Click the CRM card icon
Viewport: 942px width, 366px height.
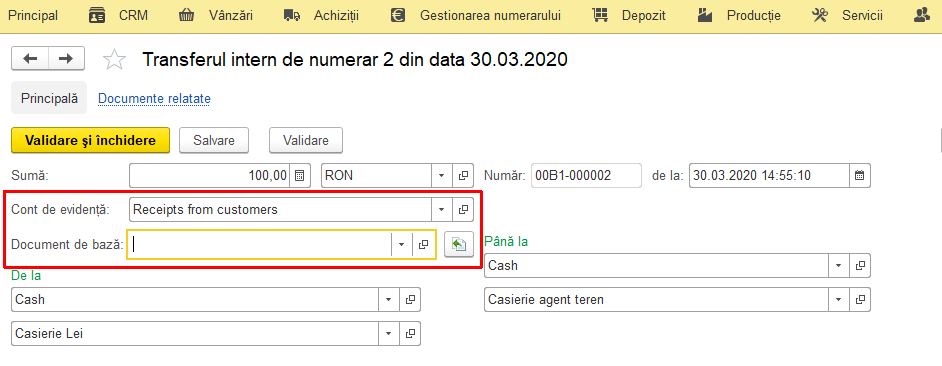click(x=97, y=16)
